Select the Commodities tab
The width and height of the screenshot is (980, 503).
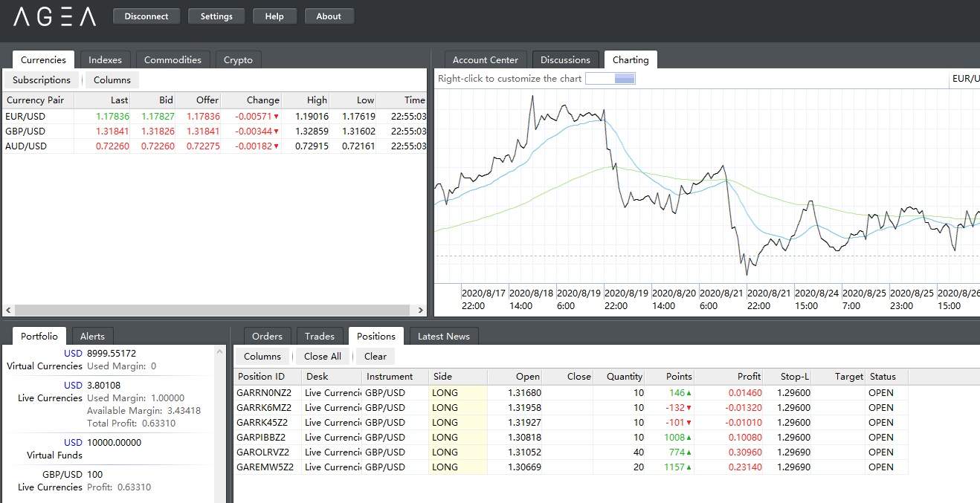[x=173, y=60]
